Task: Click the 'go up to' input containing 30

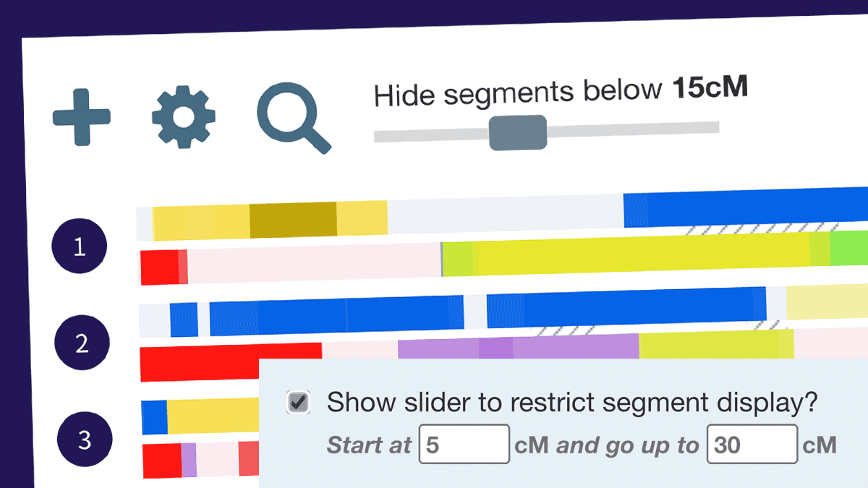Action: tap(752, 445)
